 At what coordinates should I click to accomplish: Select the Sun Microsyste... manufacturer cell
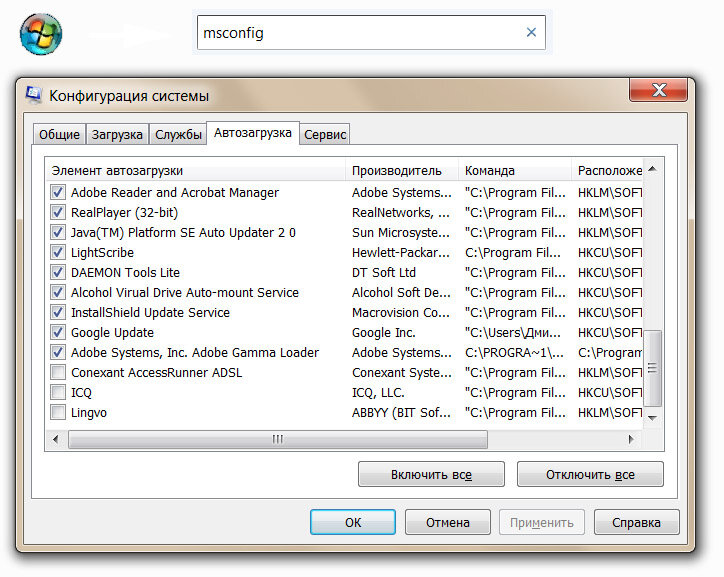pos(401,233)
